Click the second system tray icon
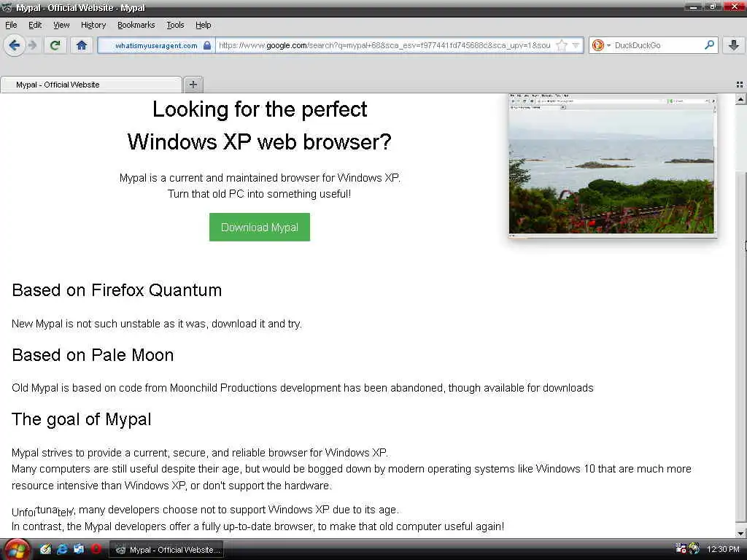Screen dimensions: 747x560 (694, 548)
